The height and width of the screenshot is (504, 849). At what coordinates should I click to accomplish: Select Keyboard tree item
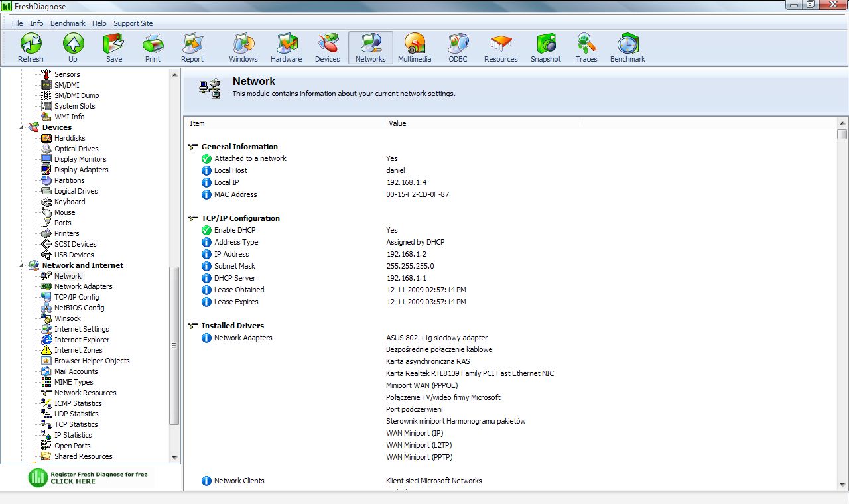70,202
